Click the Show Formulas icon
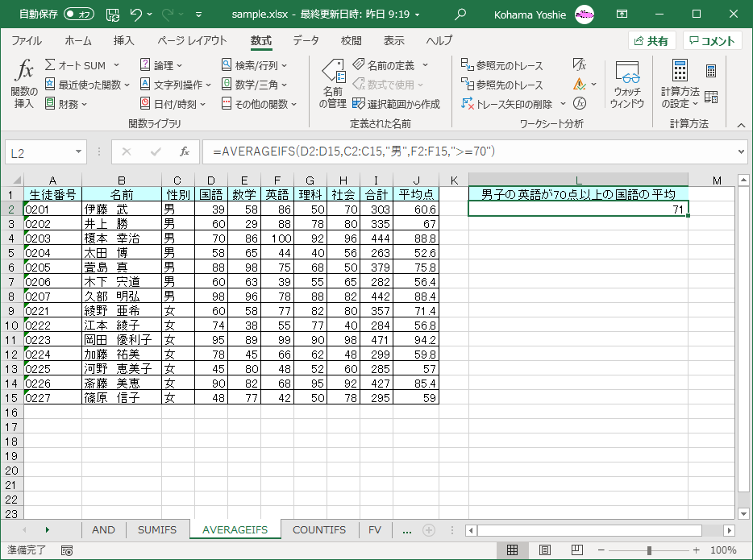Screen dimensions: 753x560 tap(579, 64)
